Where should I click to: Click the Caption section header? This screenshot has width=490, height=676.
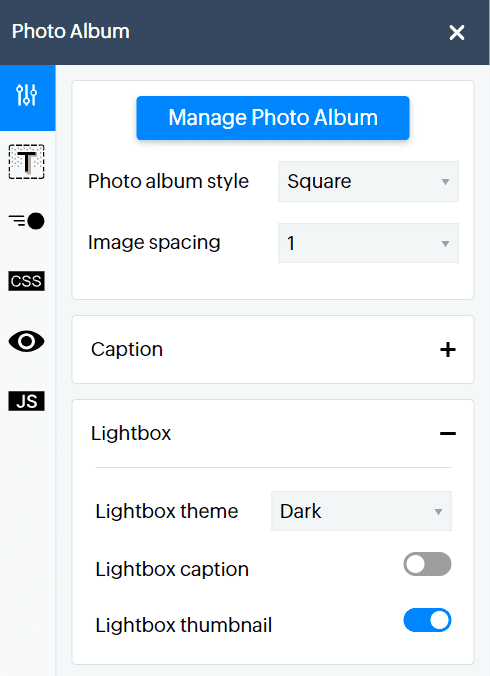point(273,350)
